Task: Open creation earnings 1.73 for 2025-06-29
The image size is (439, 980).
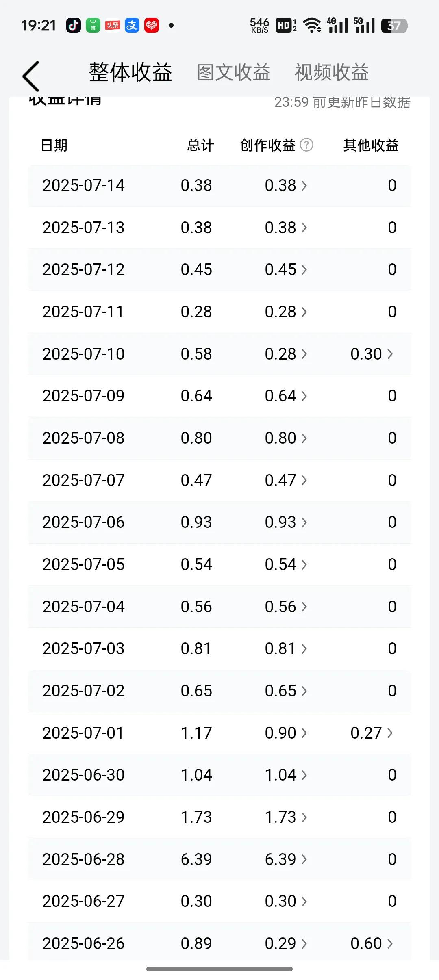Action: point(286,817)
